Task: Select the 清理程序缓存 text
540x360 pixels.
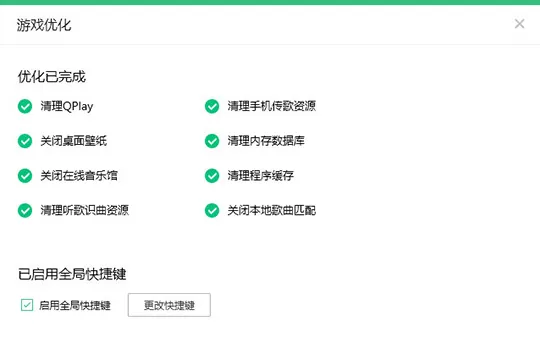Action: point(261,175)
